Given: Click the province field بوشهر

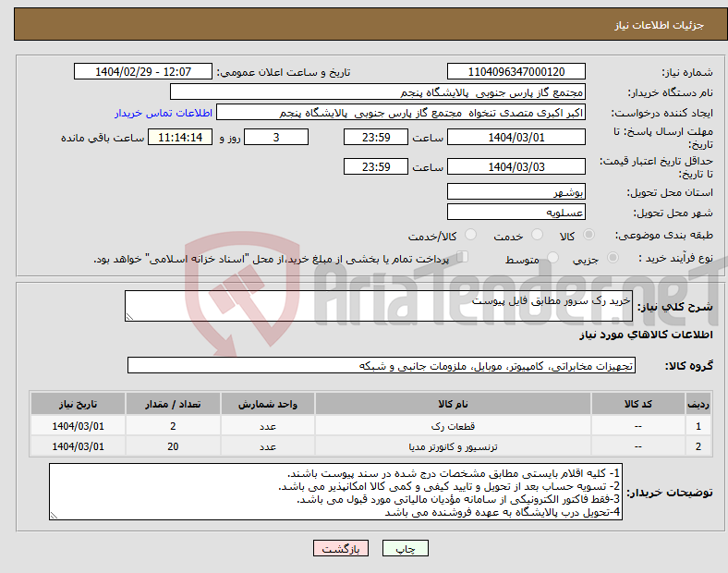Looking at the screenshot, I should (x=516, y=192).
